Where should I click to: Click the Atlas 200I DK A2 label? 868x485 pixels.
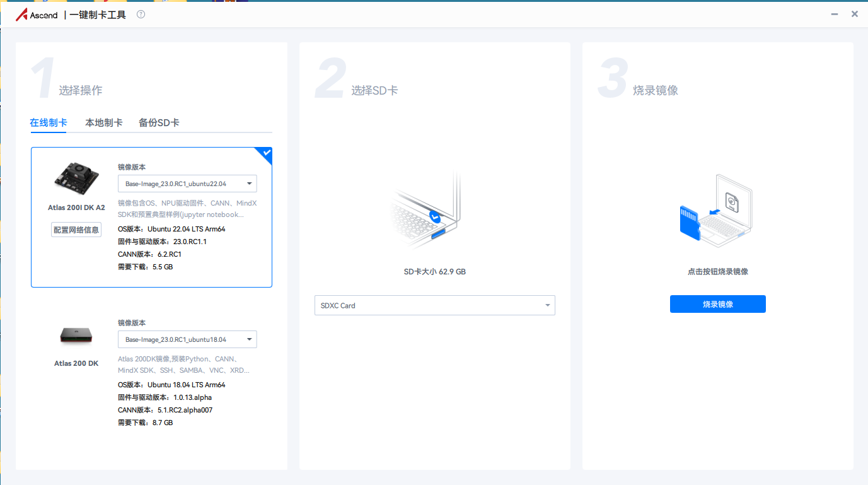[76, 207]
